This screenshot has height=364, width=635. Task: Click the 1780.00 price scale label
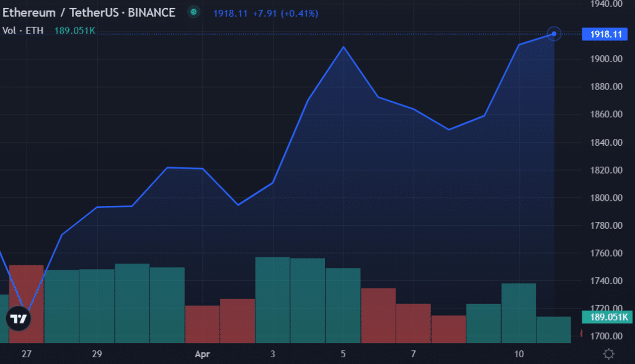click(606, 225)
